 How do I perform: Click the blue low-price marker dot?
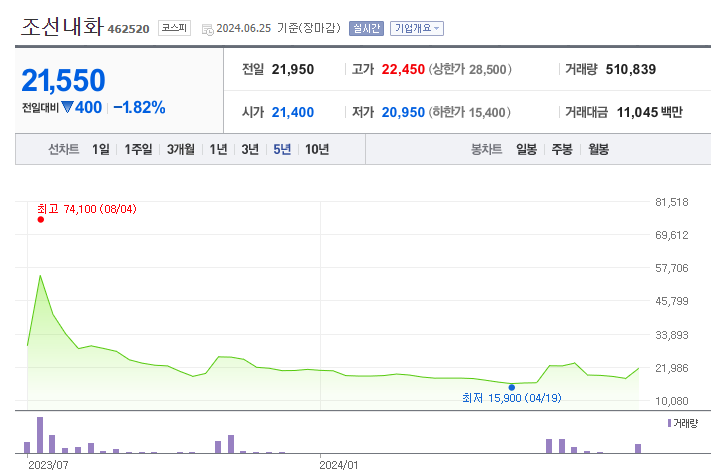click(511, 388)
